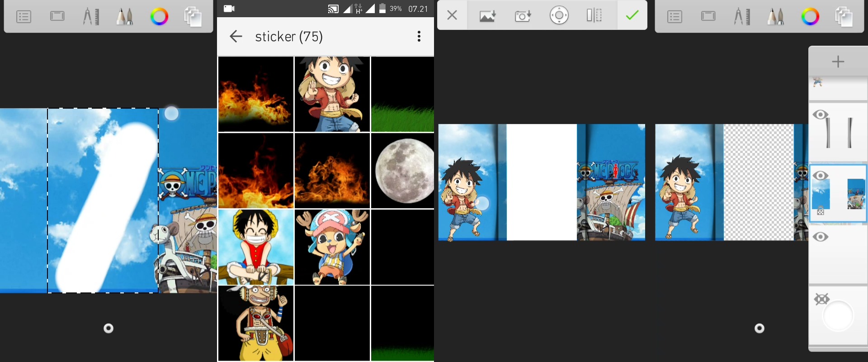Select the Chopper sticker
Image resolution: width=868 pixels, height=362 pixels.
tap(332, 247)
